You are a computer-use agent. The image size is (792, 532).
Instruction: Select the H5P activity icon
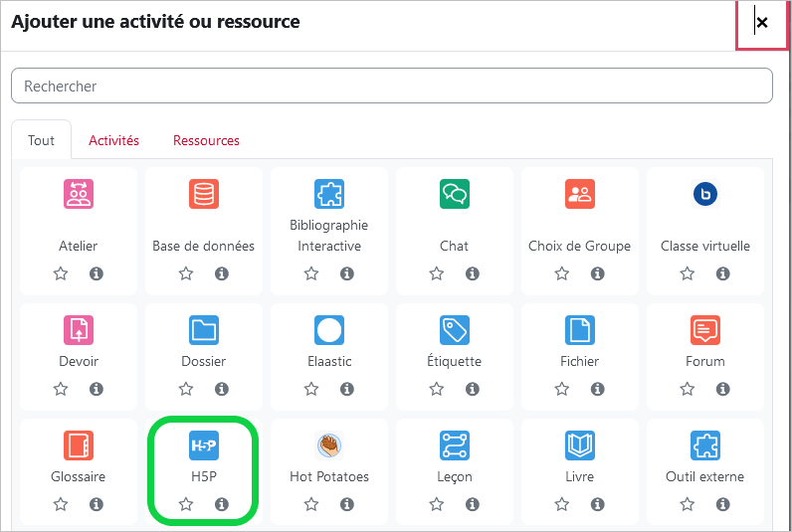click(204, 445)
